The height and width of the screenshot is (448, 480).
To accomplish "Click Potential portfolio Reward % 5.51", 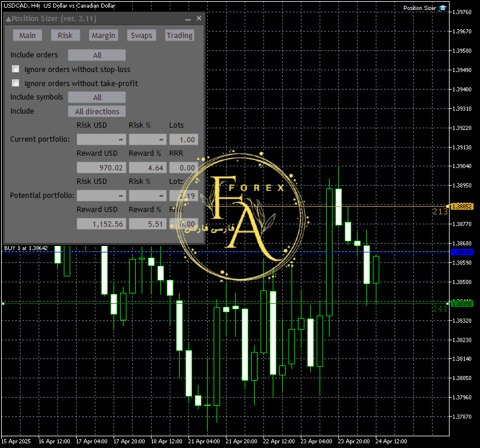I will coord(148,224).
